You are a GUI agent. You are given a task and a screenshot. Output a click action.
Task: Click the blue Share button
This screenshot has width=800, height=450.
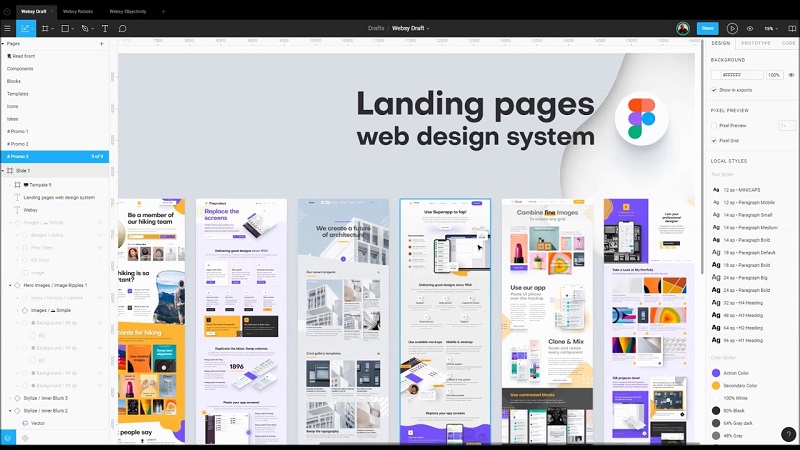[x=707, y=29]
